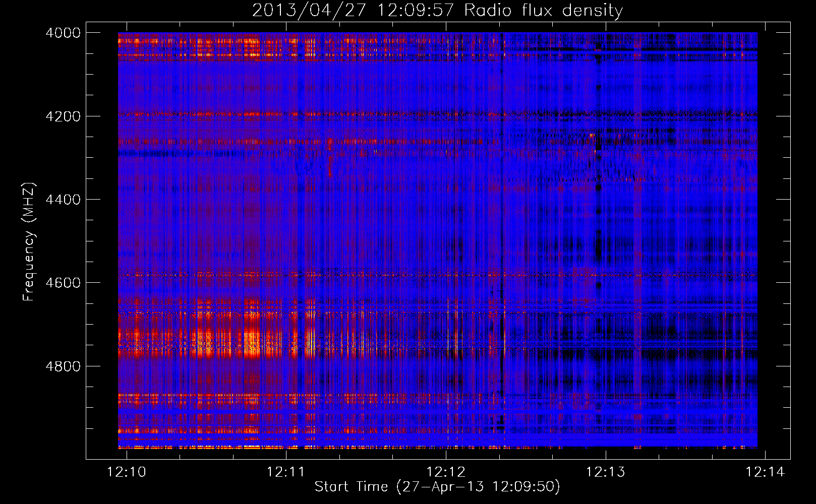Click the 12:11 time tick label

286,472
